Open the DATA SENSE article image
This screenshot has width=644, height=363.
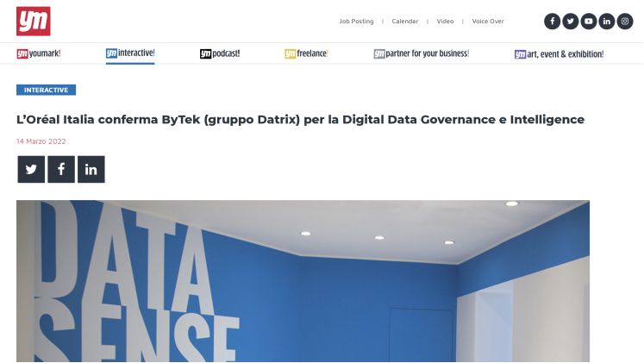tap(303, 281)
